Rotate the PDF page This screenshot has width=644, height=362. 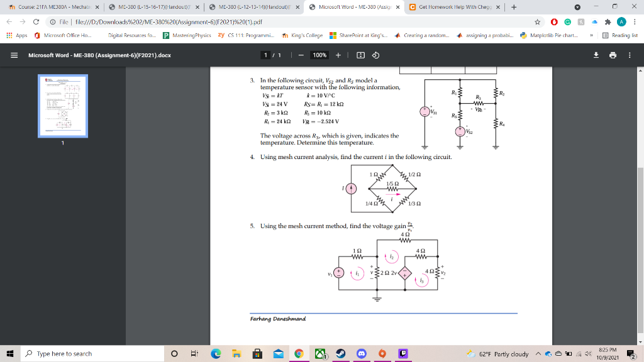375,55
